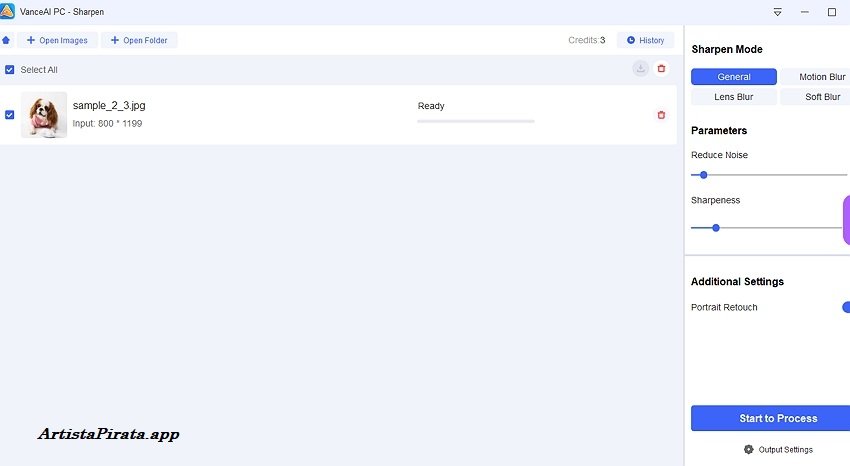Select the General sharpen mode
This screenshot has height=466, width=850.
tap(733, 77)
